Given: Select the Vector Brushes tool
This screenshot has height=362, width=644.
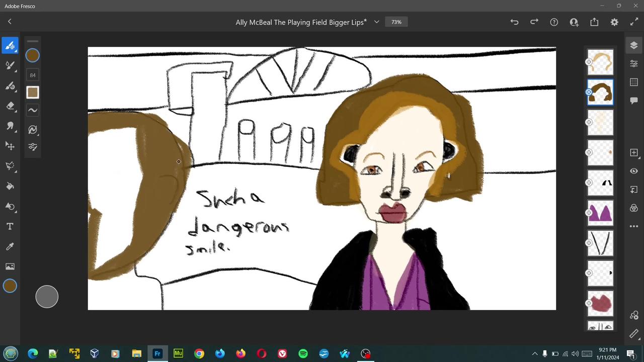Looking at the screenshot, I should 10,85.
